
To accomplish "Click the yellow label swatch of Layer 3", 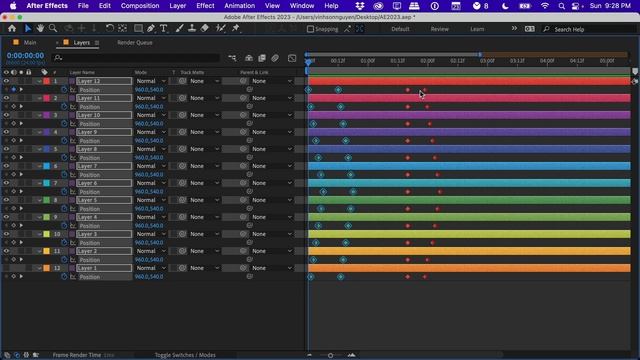I will pos(47,234).
